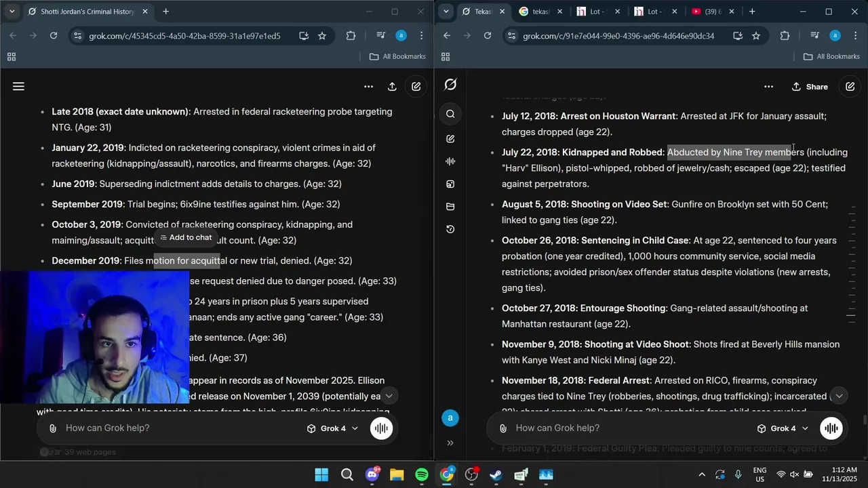Open three-dot options beside Share in right window
This screenshot has width=868, height=488.
[x=768, y=87]
